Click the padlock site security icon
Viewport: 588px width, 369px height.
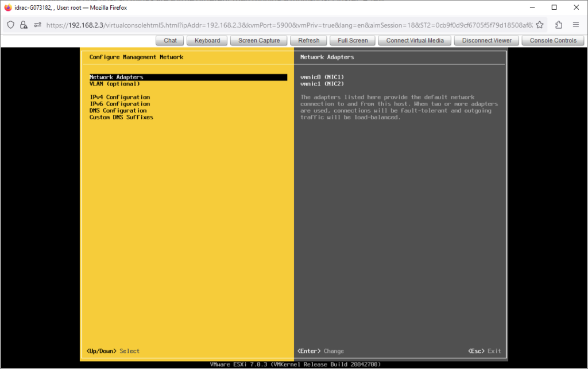click(x=24, y=25)
